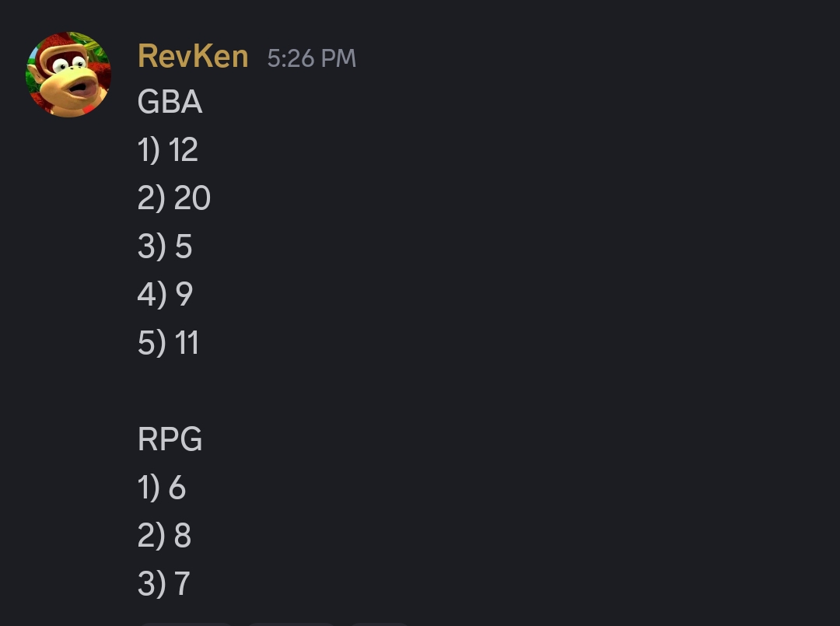The height and width of the screenshot is (626, 840).
Task: Click the number 9 in the GBA list
Action: 184,295
